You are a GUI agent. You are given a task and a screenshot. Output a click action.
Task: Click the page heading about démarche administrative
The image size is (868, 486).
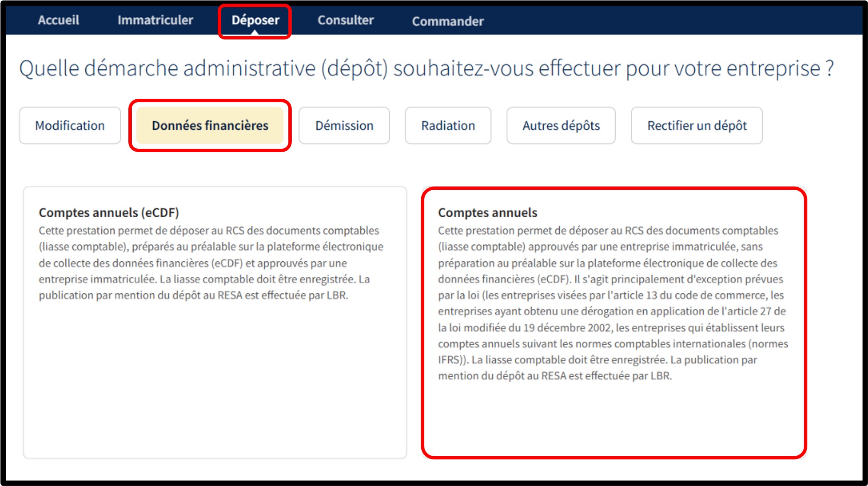(x=426, y=69)
